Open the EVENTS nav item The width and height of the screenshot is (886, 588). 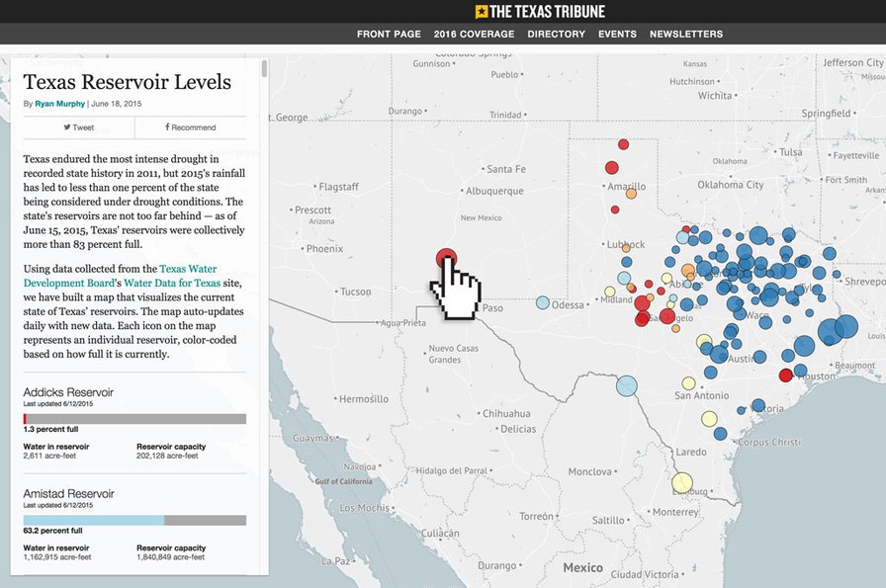[x=617, y=34]
